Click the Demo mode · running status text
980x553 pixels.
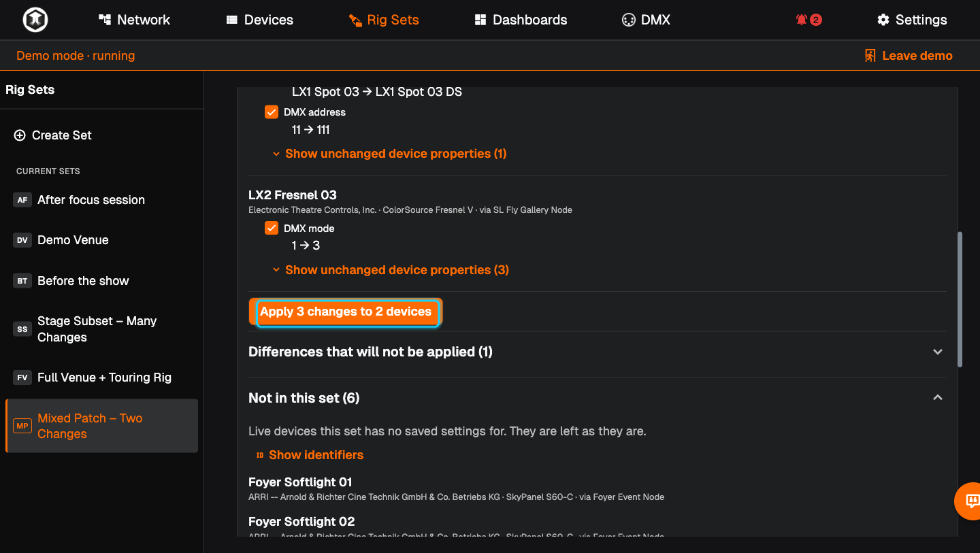pyautogui.click(x=76, y=56)
